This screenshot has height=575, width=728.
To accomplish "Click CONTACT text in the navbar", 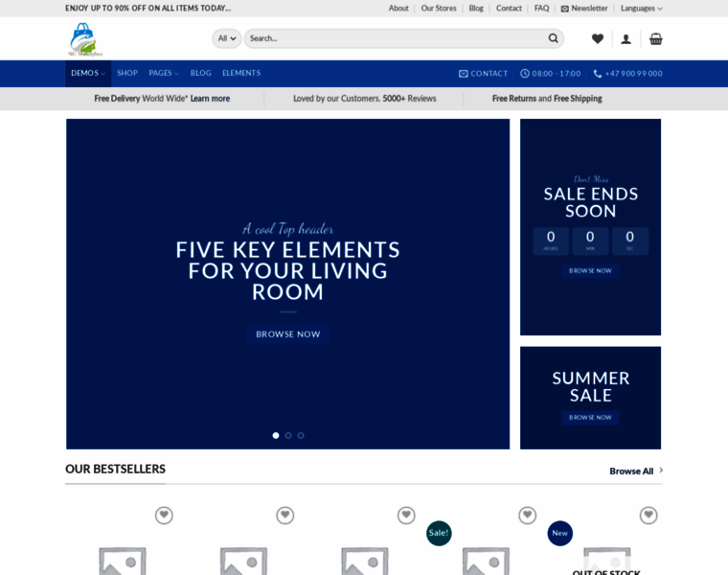I will (489, 74).
